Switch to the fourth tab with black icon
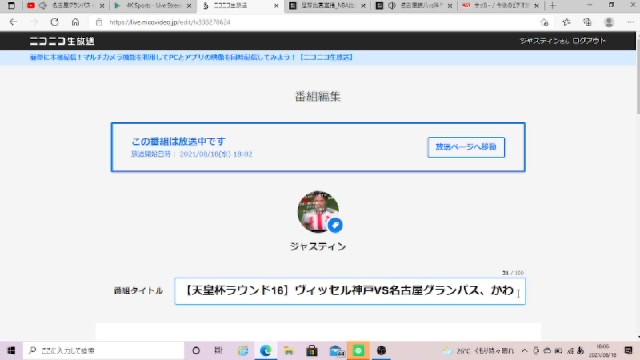 [327, 6]
